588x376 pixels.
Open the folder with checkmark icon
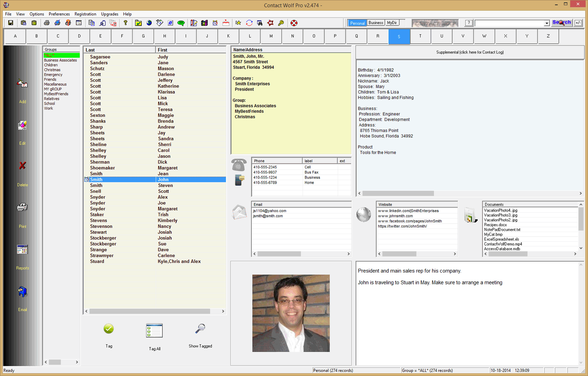pyautogui.click(x=138, y=23)
